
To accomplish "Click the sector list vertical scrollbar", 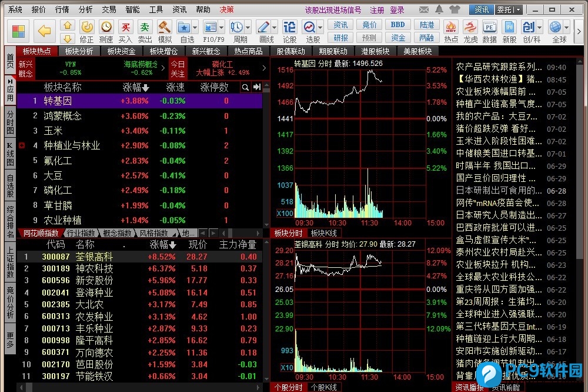I will pyautogui.click(x=266, y=154).
